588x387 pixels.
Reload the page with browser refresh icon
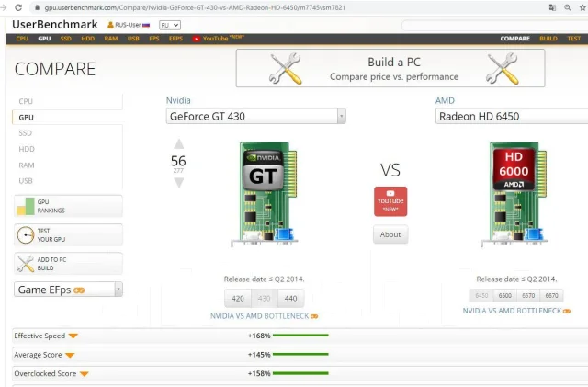click(x=18, y=7)
